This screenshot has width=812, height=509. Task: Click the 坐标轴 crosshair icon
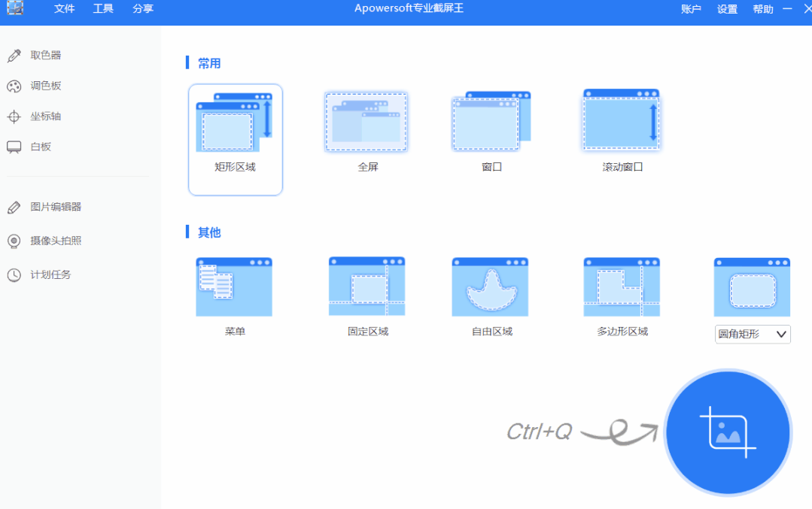click(14, 117)
